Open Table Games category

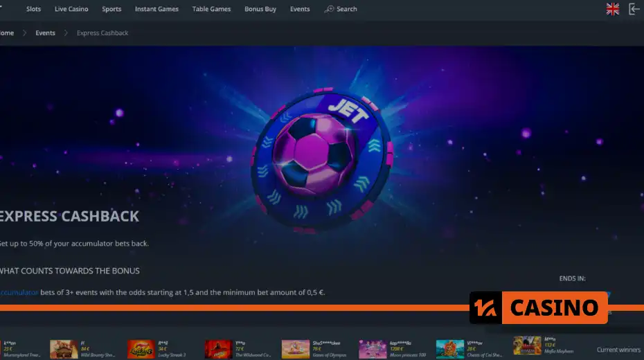pyautogui.click(x=211, y=9)
